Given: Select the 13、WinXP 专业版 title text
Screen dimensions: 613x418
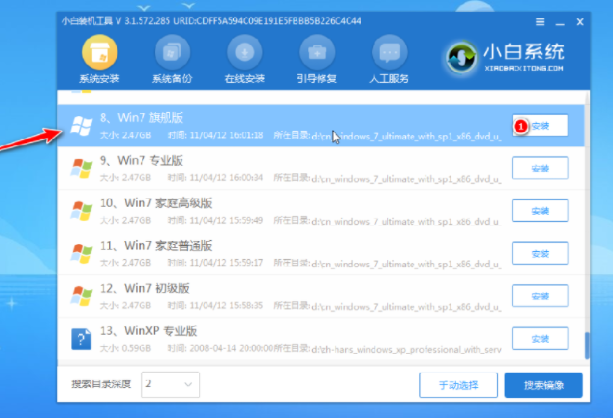Looking at the screenshot, I should tap(148, 331).
